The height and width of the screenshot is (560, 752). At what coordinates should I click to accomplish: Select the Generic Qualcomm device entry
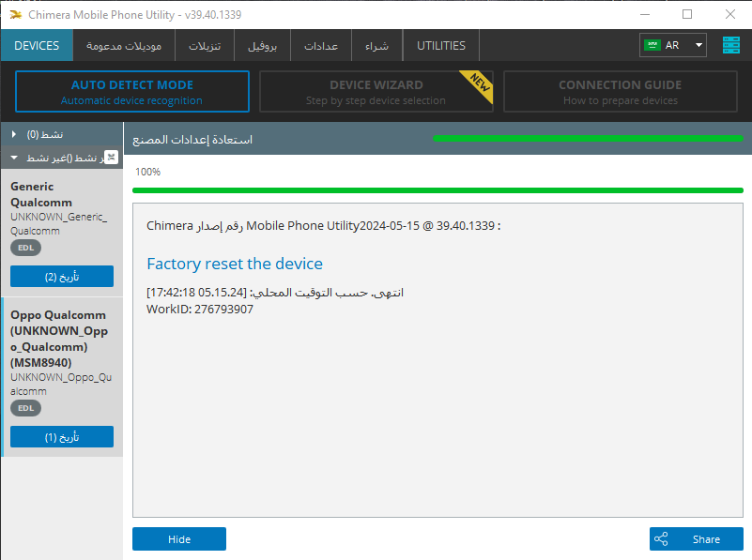[x=62, y=233]
